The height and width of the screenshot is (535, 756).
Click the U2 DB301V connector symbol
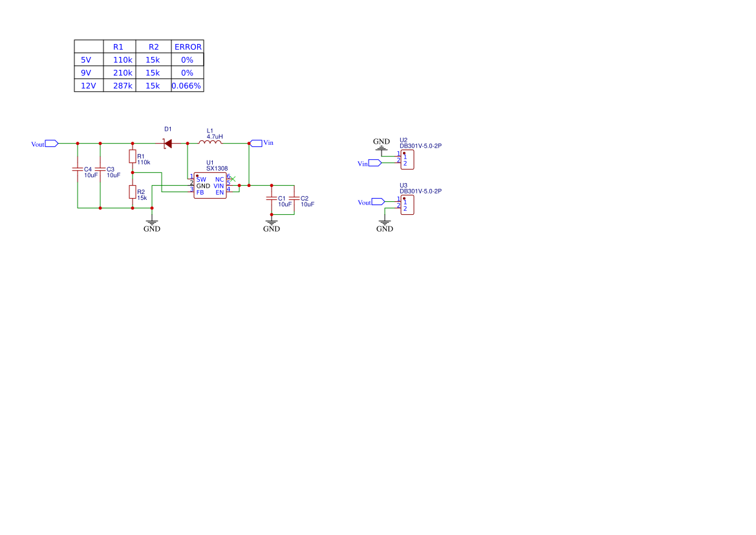(407, 160)
